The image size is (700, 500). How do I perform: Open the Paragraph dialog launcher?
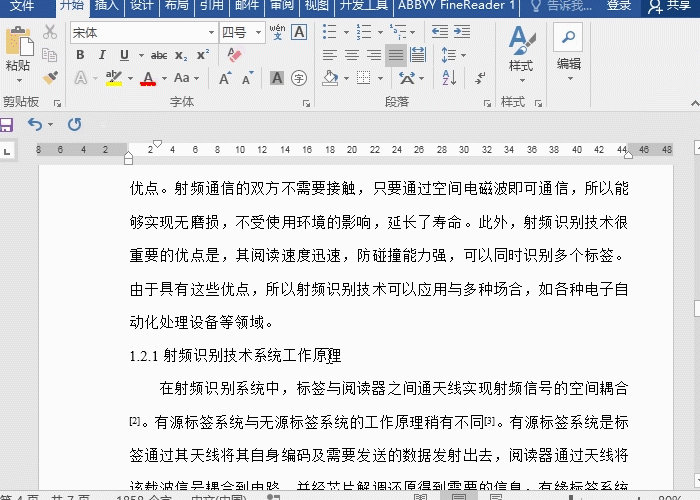coord(487,103)
